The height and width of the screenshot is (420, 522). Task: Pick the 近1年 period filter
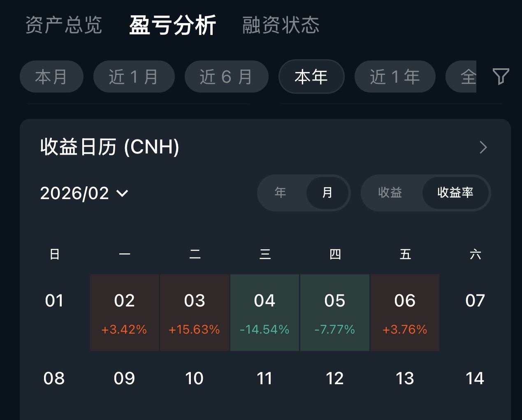coord(395,77)
